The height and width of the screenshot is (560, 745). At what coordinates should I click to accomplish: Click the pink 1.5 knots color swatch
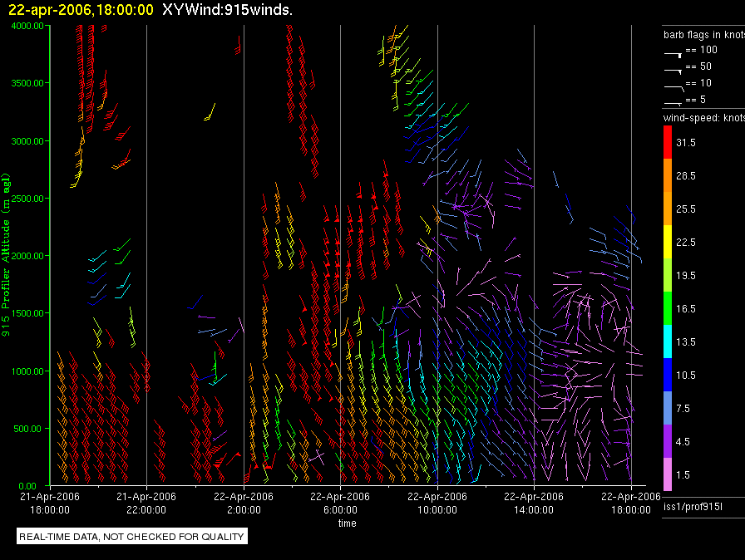(668, 474)
